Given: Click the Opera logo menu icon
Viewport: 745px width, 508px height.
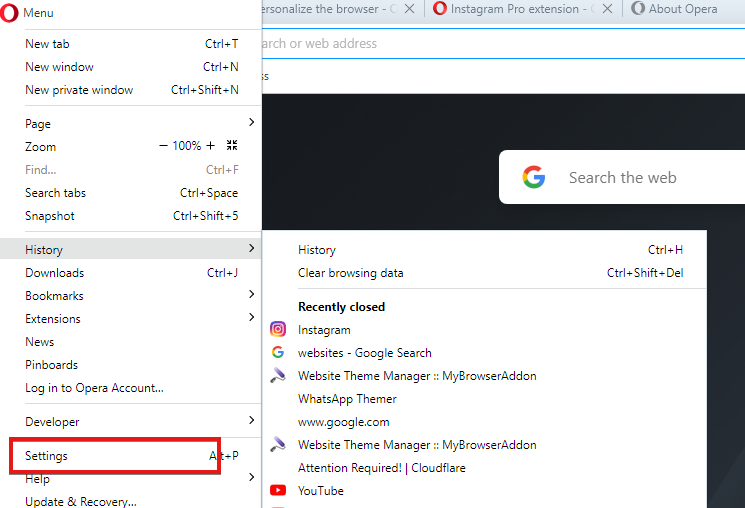Looking at the screenshot, I should [x=9, y=13].
